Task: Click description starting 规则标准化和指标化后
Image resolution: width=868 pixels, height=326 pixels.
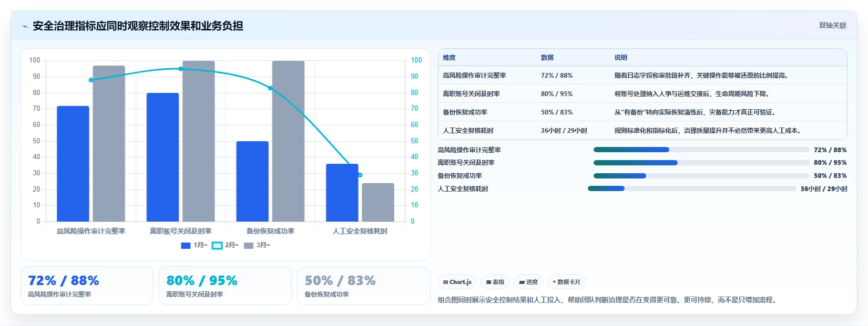Action: (708, 131)
